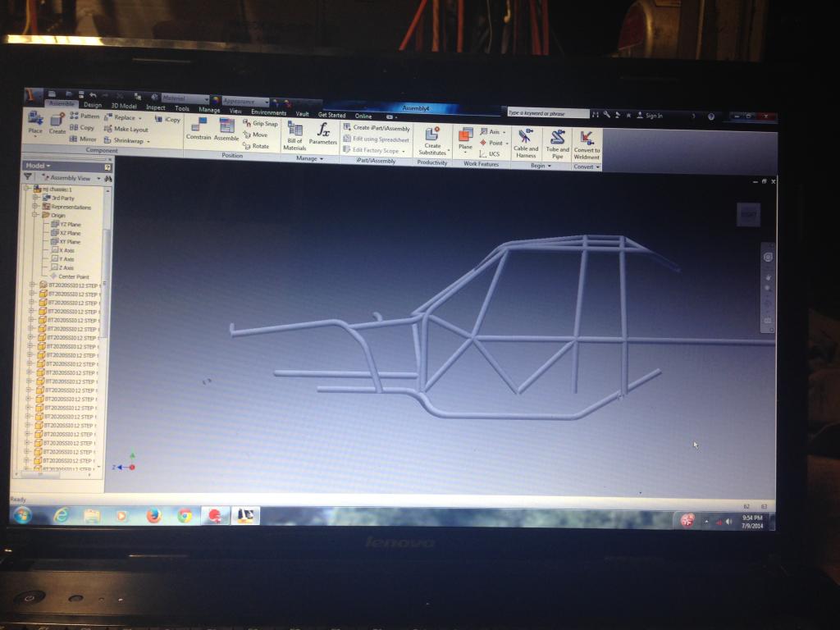840x630 pixels.
Task: Open the Inspect ribbon tab
Action: pyautogui.click(x=155, y=107)
